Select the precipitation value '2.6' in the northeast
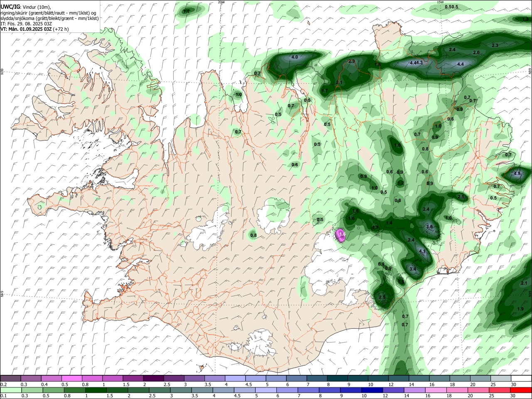The width and height of the screenshot is (532, 399). [476, 52]
